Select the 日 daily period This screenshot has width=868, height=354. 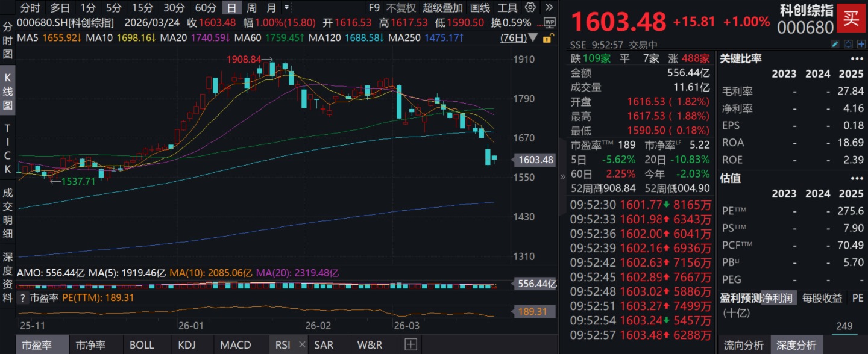(231, 8)
